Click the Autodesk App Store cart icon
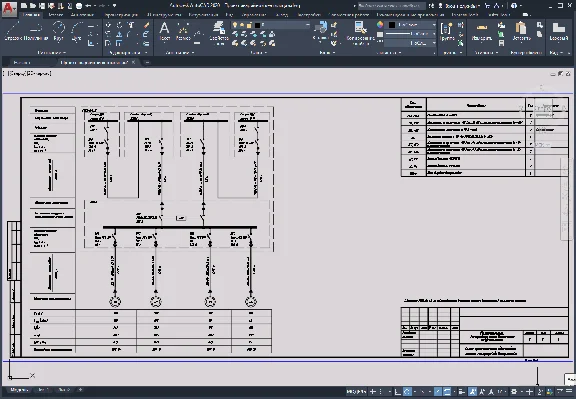The width and height of the screenshot is (576, 399). pos(487,6)
